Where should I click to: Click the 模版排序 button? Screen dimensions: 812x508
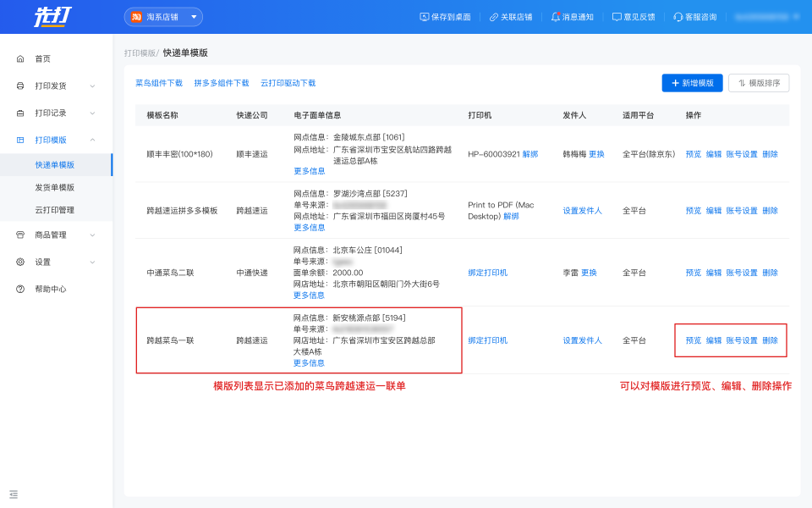coord(758,83)
